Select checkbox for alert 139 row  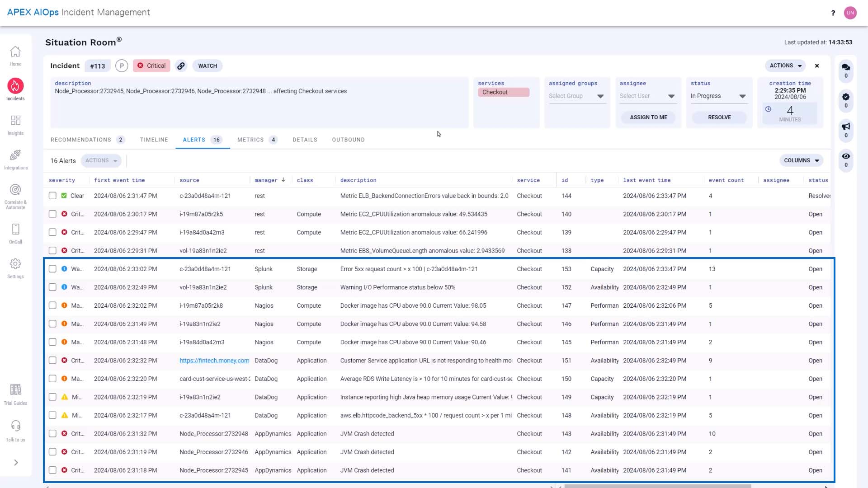[52, 232]
